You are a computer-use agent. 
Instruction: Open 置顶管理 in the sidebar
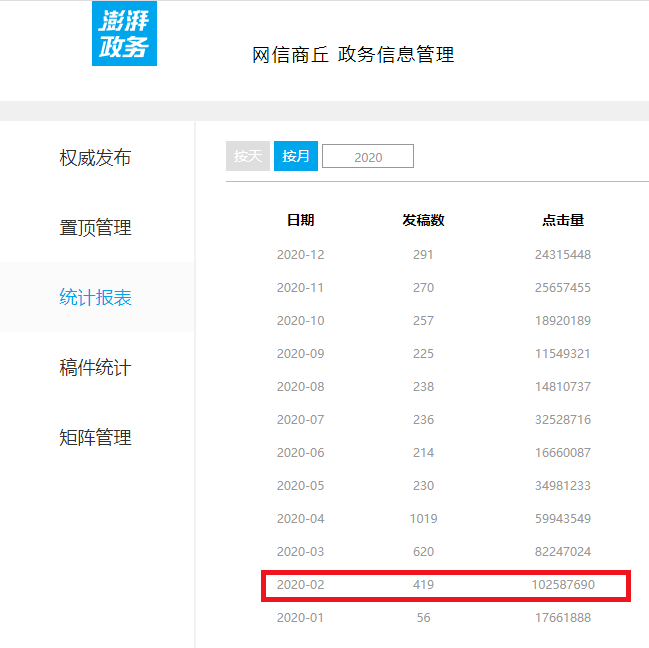pos(95,228)
